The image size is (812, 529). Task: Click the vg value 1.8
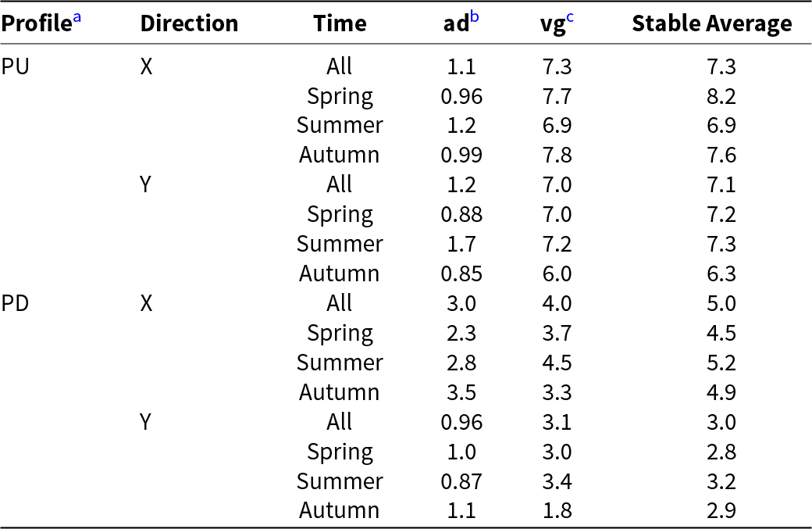pyautogui.click(x=557, y=511)
